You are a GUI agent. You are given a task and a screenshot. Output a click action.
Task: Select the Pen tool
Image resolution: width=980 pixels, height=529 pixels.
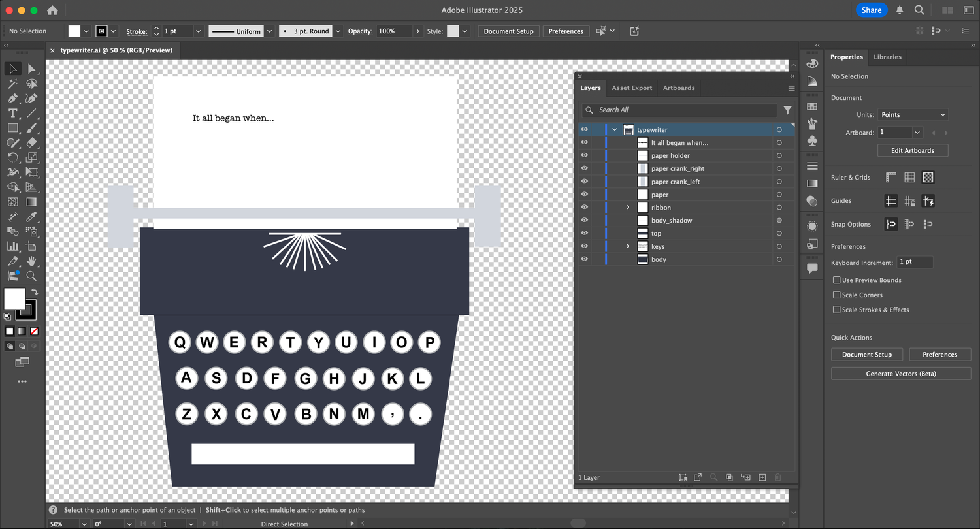pyautogui.click(x=12, y=99)
